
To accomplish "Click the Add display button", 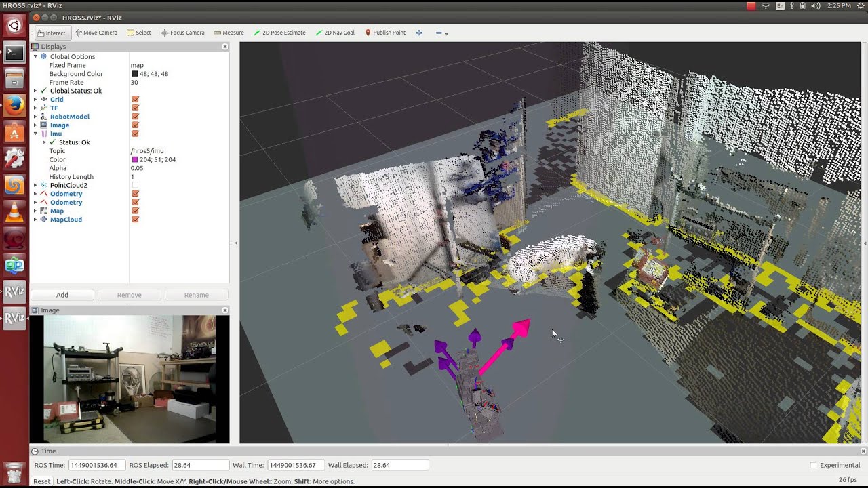I will (62, 295).
